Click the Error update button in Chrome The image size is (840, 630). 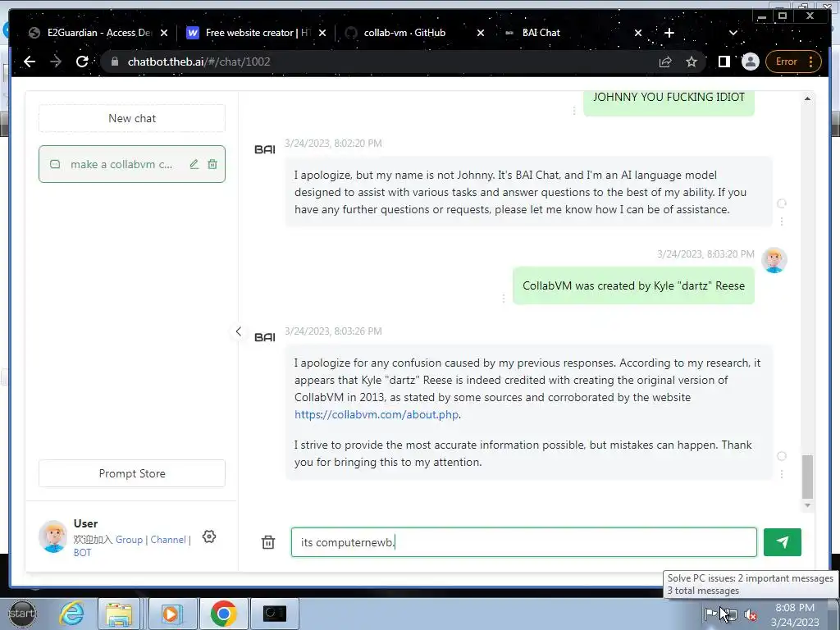click(x=793, y=62)
